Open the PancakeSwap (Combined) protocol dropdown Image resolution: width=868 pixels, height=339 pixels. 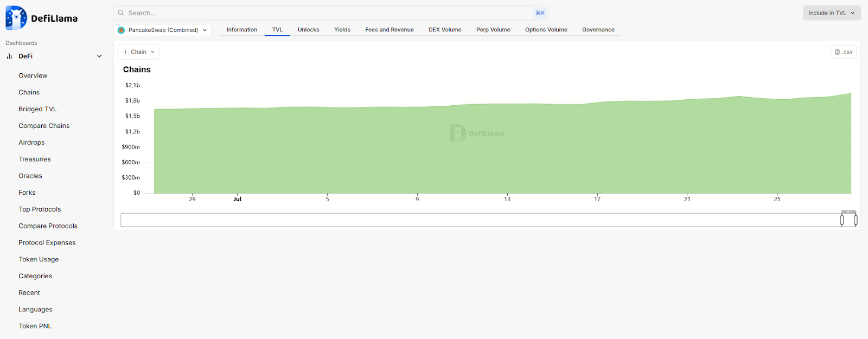click(x=163, y=30)
